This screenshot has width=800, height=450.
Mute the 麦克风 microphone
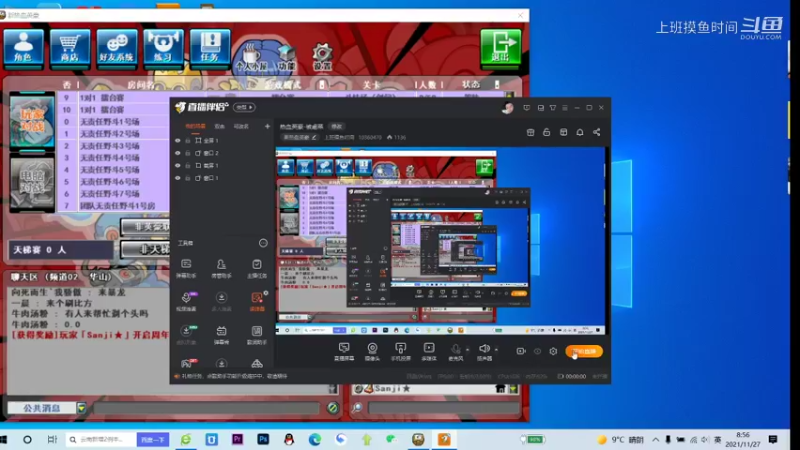455,352
